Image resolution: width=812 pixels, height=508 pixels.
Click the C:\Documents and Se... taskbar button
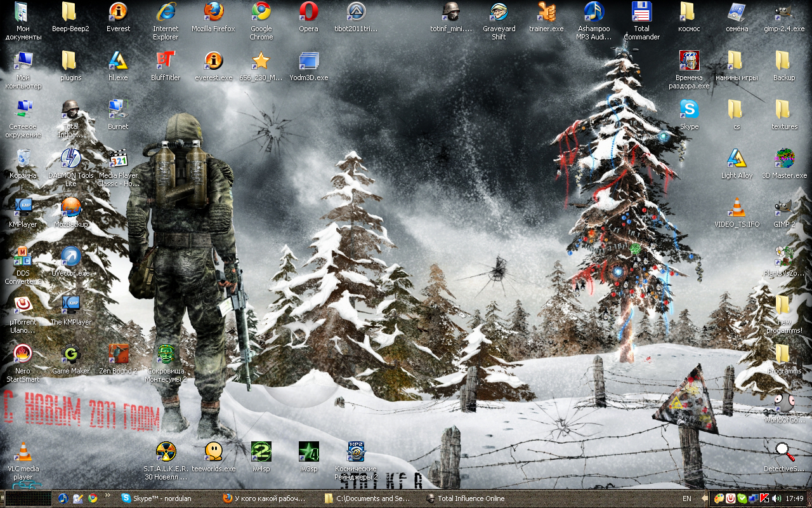(x=369, y=498)
